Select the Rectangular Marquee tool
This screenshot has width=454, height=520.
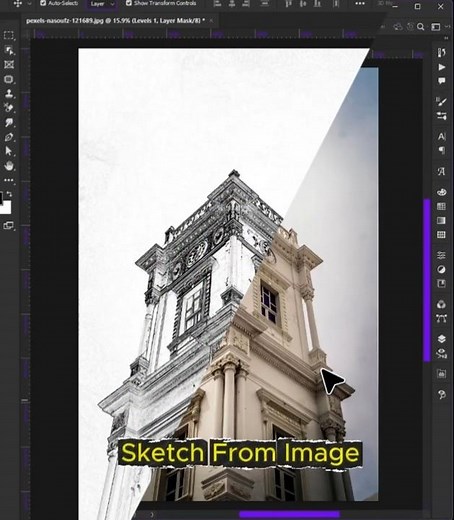click(x=9, y=35)
